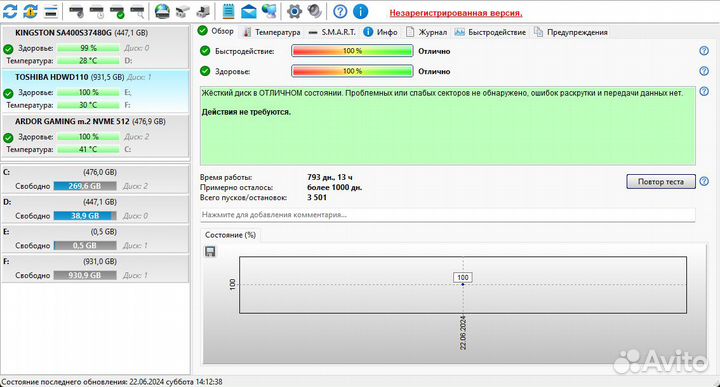The height and width of the screenshot is (387, 720).
Task: Click green check icon beside Здоровье overview label
Action: point(205,71)
